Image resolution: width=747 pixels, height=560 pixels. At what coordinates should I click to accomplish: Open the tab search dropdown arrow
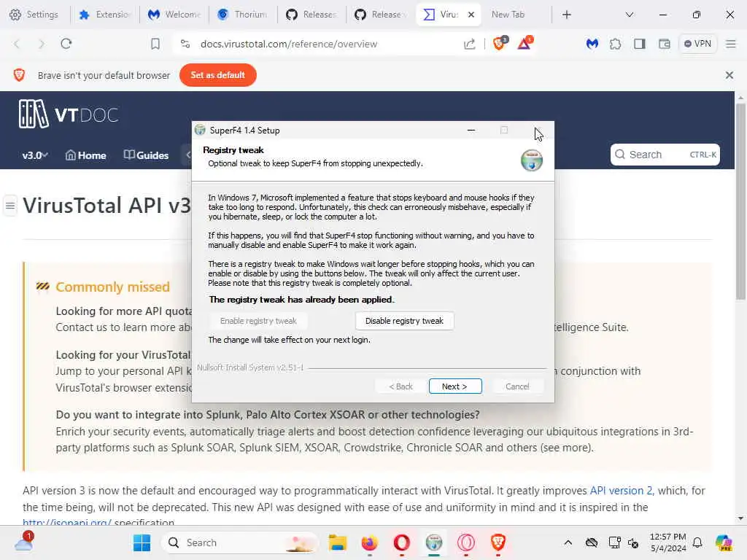pos(630,15)
